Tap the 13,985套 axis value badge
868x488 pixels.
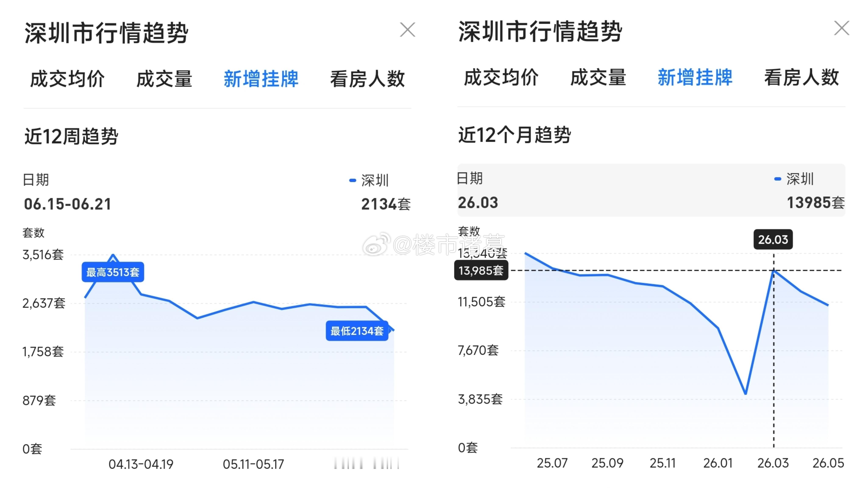[481, 270]
